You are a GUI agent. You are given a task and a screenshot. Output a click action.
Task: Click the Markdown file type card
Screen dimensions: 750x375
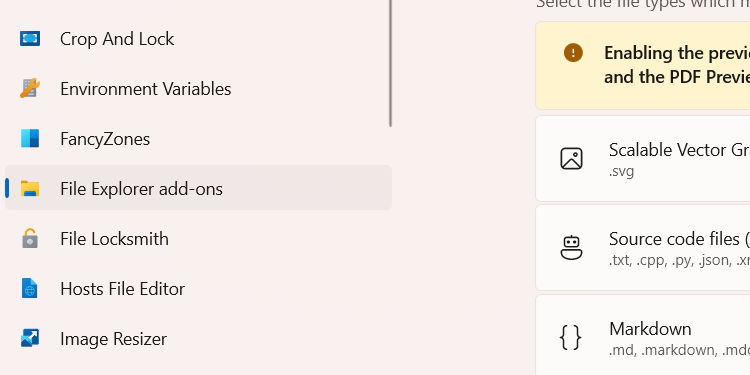(x=643, y=335)
